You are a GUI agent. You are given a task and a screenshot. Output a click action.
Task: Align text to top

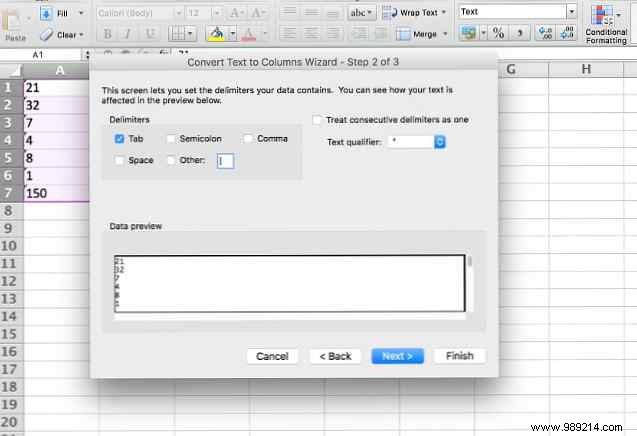click(289, 12)
